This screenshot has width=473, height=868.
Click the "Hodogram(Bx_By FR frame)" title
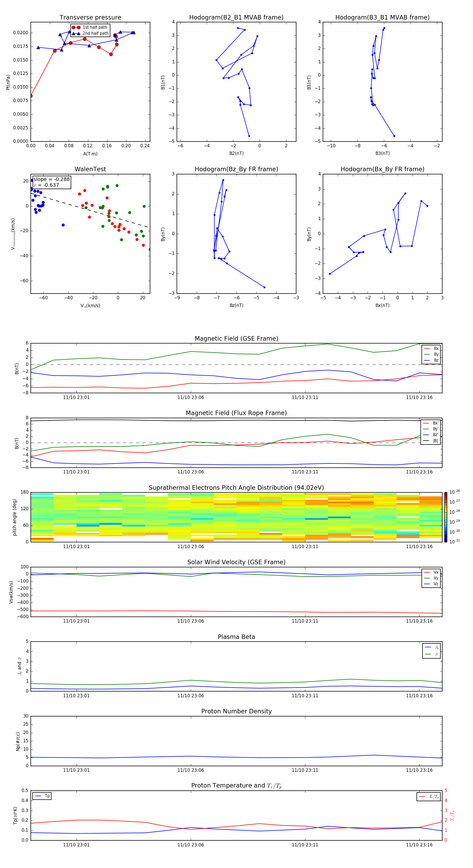(x=382, y=169)
